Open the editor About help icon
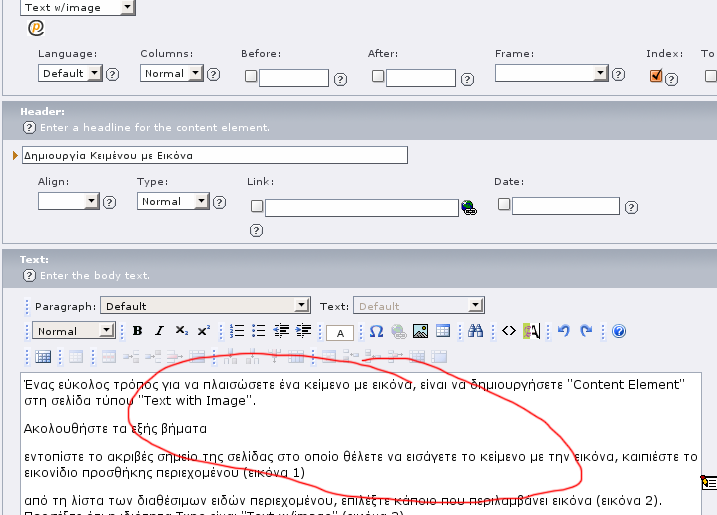Image resolution: width=717 pixels, height=515 pixels. pos(619,331)
